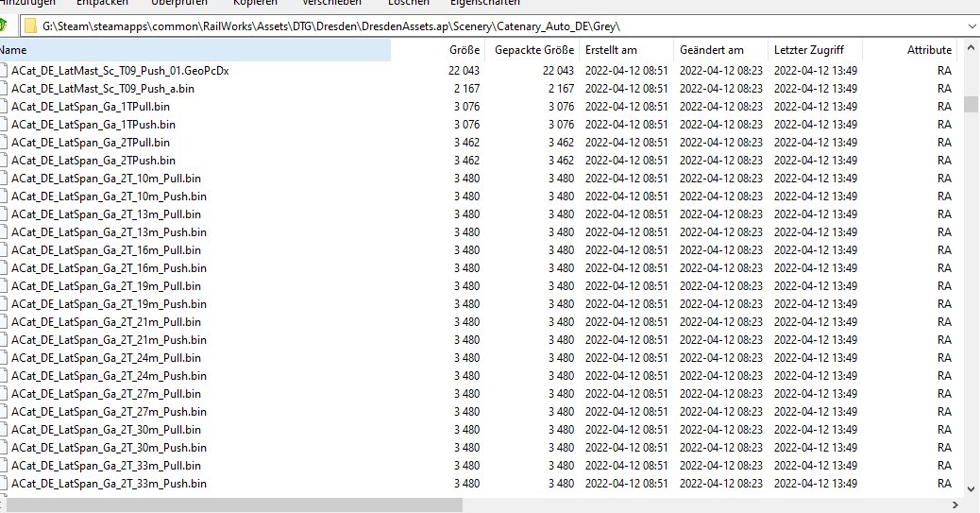Sort by the Name column header
This screenshot has width=980, height=513.
195,50
